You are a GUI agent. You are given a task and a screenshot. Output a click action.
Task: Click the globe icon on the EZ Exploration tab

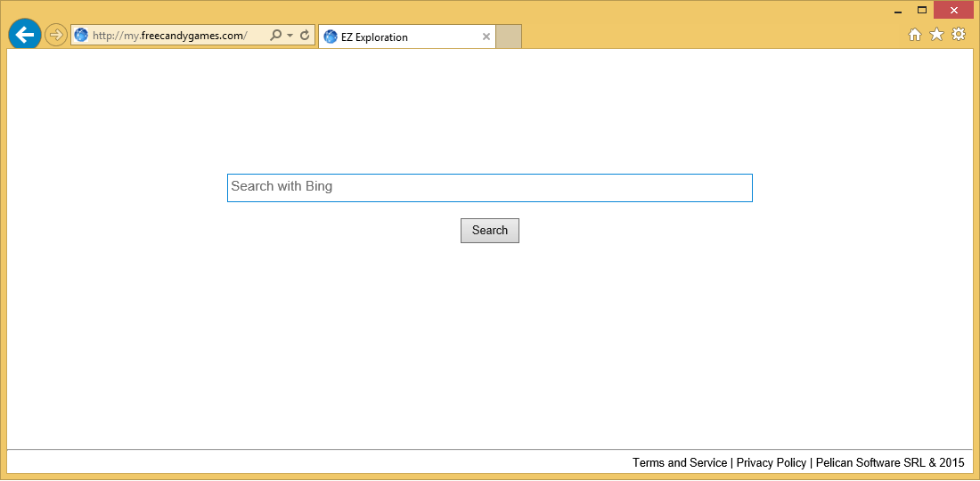331,37
